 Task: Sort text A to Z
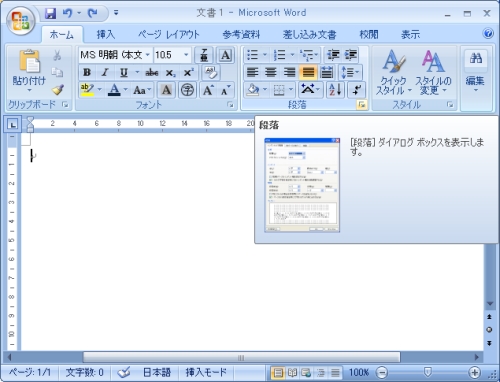[335, 90]
